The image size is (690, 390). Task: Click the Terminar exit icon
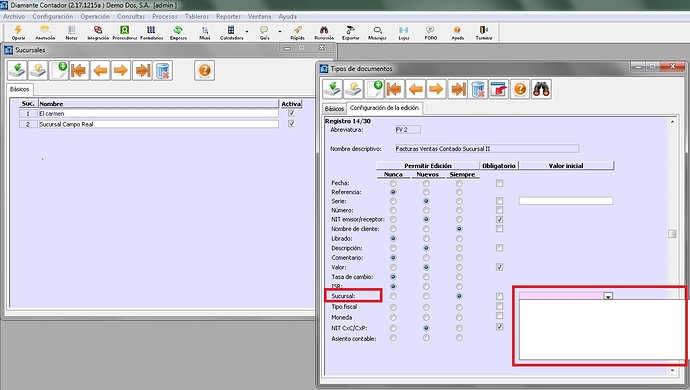[484, 32]
